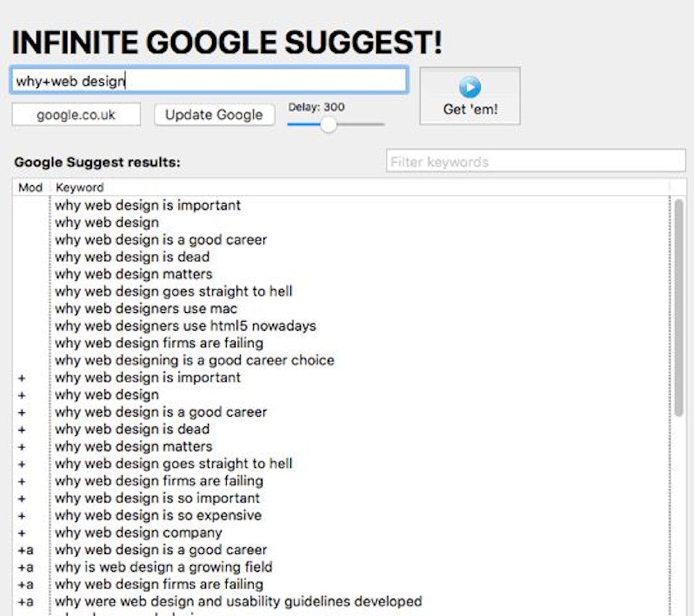Click the Update Google button
Image resolution: width=694 pixels, height=616 pixels.
click(214, 115)
